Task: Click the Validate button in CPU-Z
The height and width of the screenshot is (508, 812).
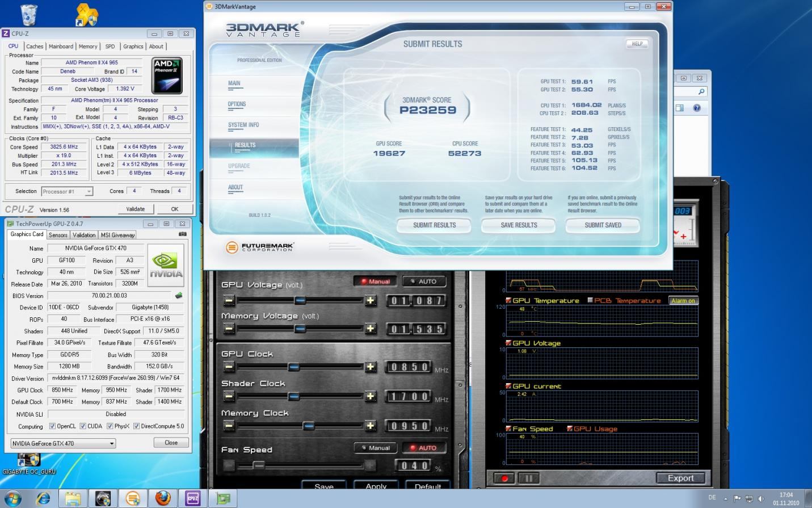Action: [135, 209]
